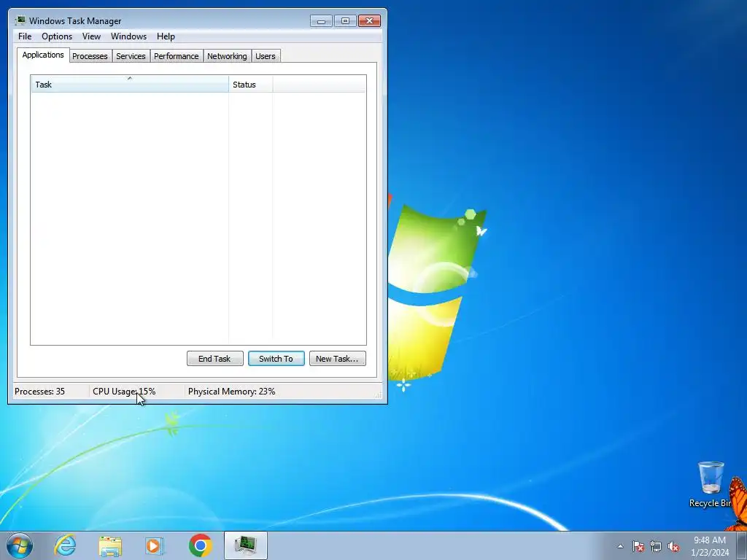Click the Switch To button

pyautogui.click(x=276, y=359)
